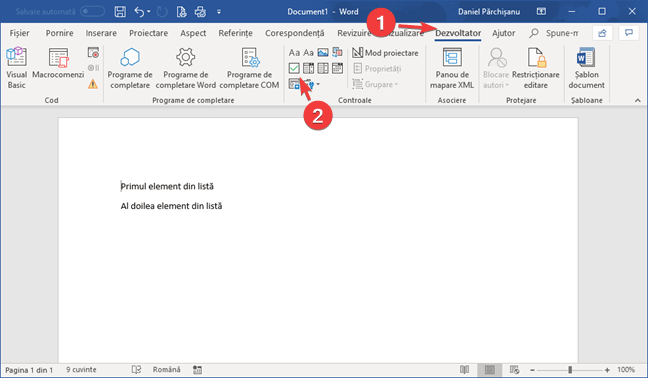Click the zoom out minus button
This screenshot has width=648, height=378.
532,370
